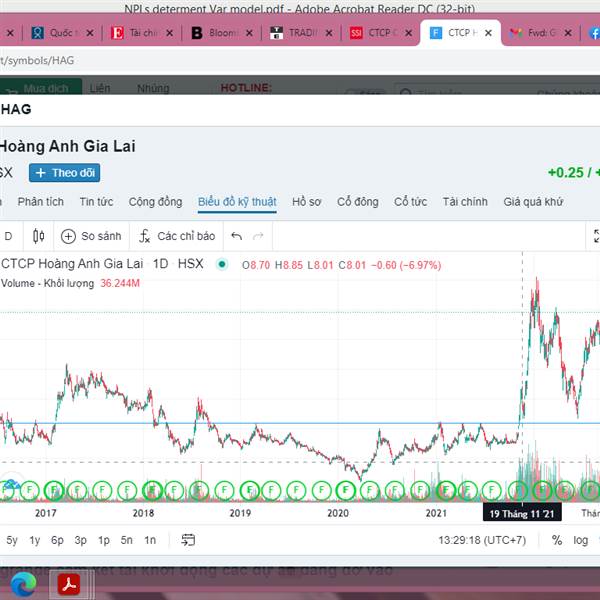Click the URL address bar
Screen dimensions: 600x600
[300, 60]
